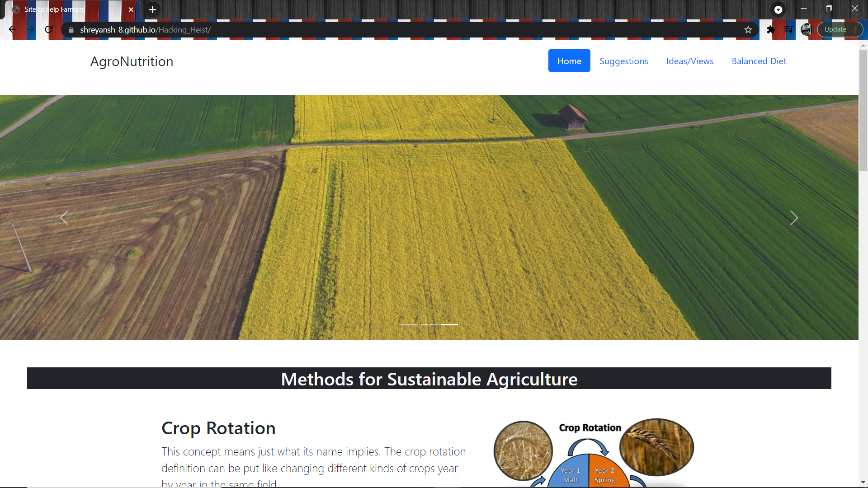This screenshot has width=868, height=488.
Task: Reload the current page
Action: point(49,30)
